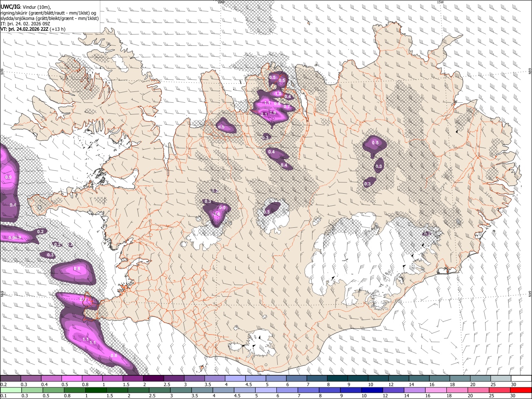Click the 20W longitude label

[x=221, y=2]
